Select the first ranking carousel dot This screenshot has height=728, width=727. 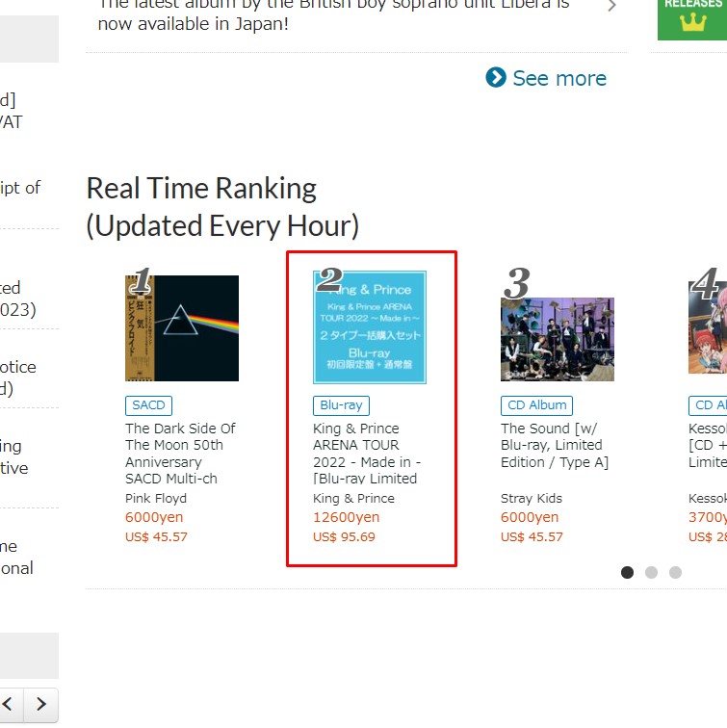click(x=627, y=572)
